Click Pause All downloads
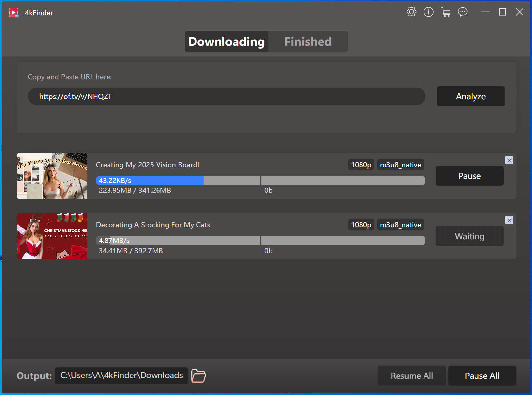Screen dimensions: 532x395 click(x=482, y=376)
